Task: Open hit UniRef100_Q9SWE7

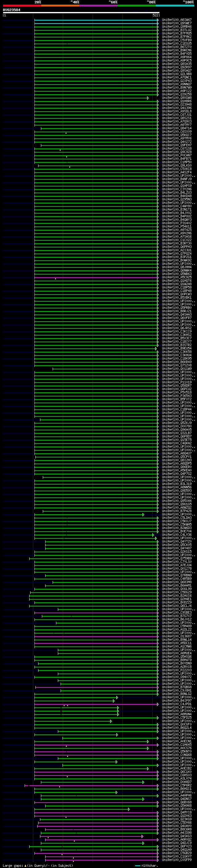Action: [176, 23]
